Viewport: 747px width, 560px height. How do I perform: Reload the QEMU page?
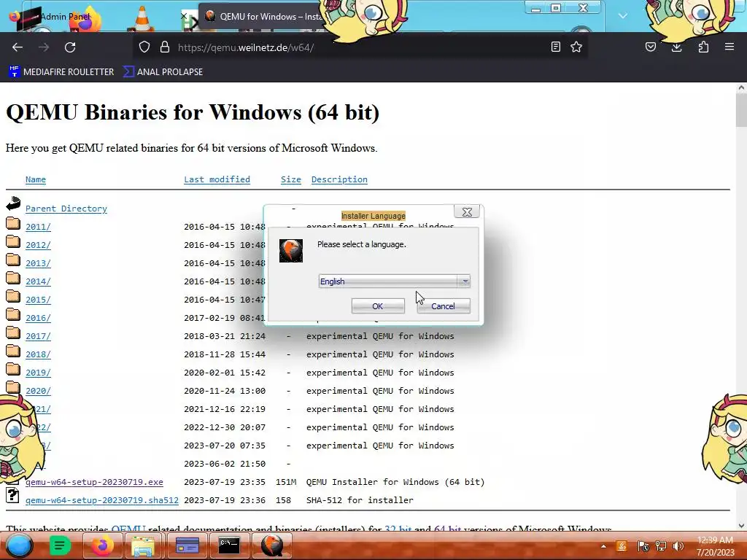tap(70, 47)
